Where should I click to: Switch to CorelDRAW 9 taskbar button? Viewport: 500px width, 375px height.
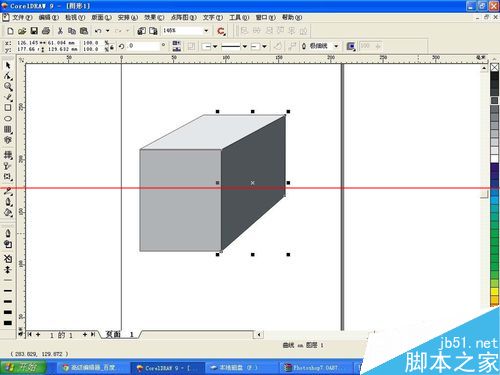(x=168, y=368)
